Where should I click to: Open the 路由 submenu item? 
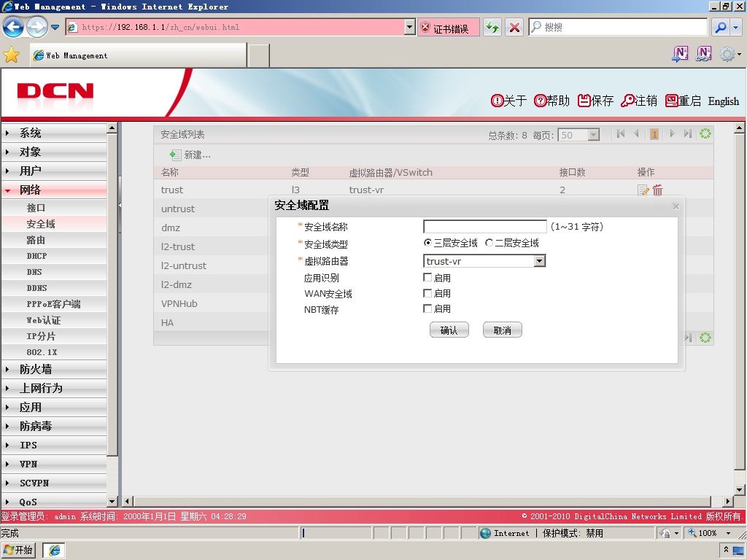[x=54, y=240]
